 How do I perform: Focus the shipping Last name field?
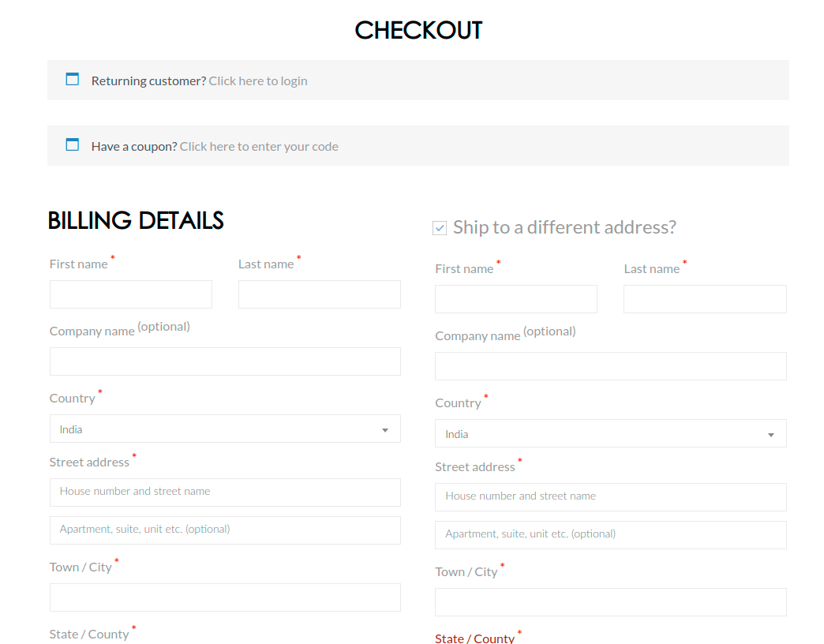coord(705,299)
